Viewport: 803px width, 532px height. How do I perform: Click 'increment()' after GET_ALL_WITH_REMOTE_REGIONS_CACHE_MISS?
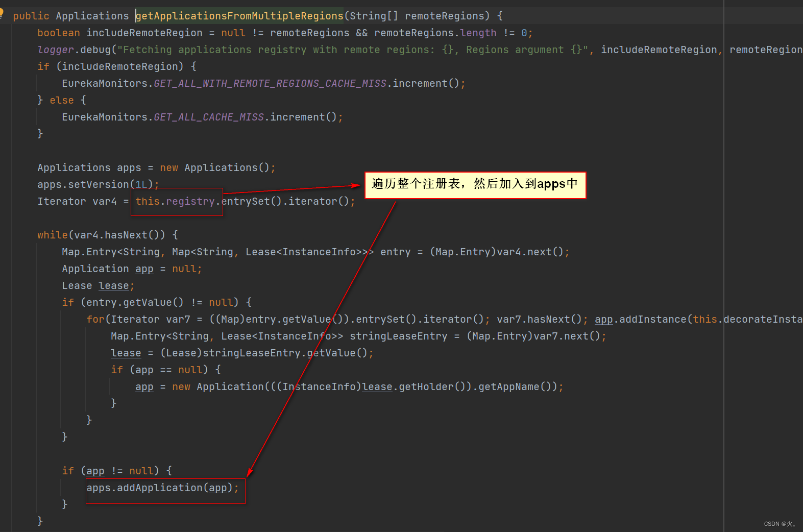pos(427,83)
